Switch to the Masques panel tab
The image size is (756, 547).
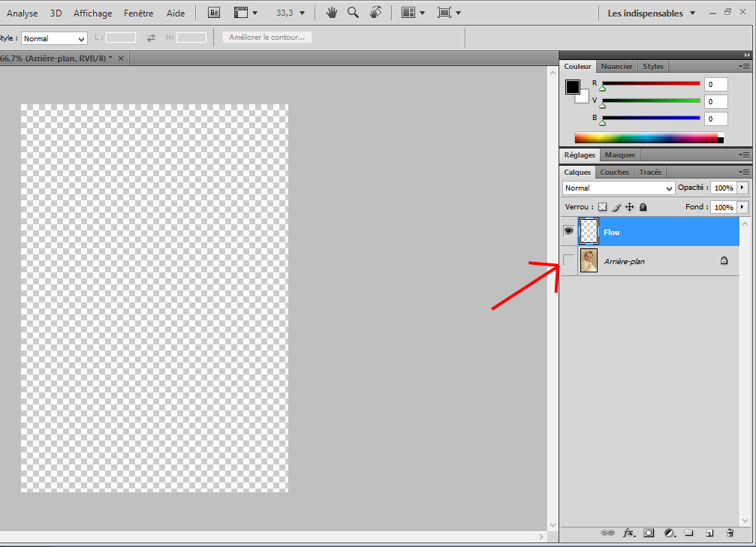[619, 155]
